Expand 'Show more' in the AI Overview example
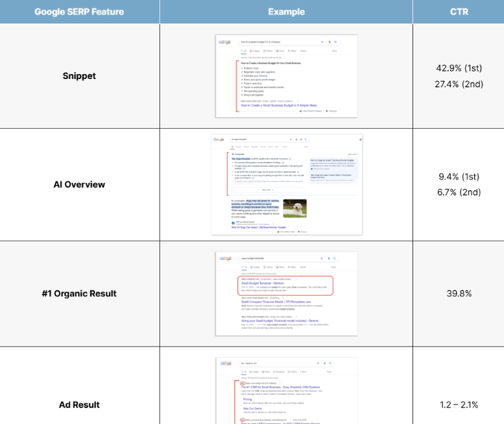Viewport: 504px width, 424px height. [x=266, y=188]
